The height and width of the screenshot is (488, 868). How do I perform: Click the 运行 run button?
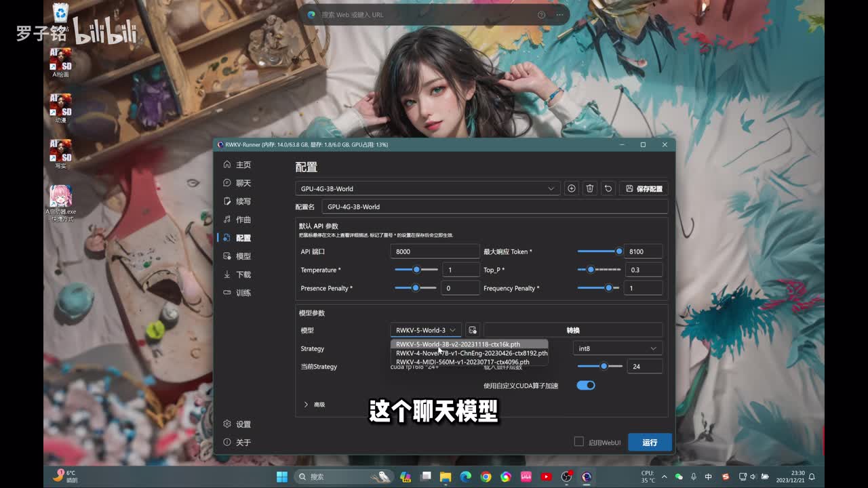coord(650,442)
